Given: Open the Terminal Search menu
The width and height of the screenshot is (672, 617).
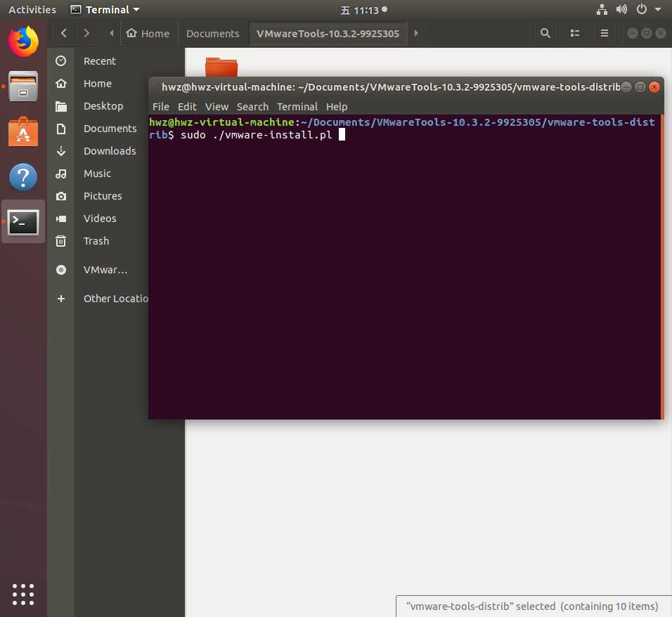Looking at the screenshot, I should click(252, 107).
